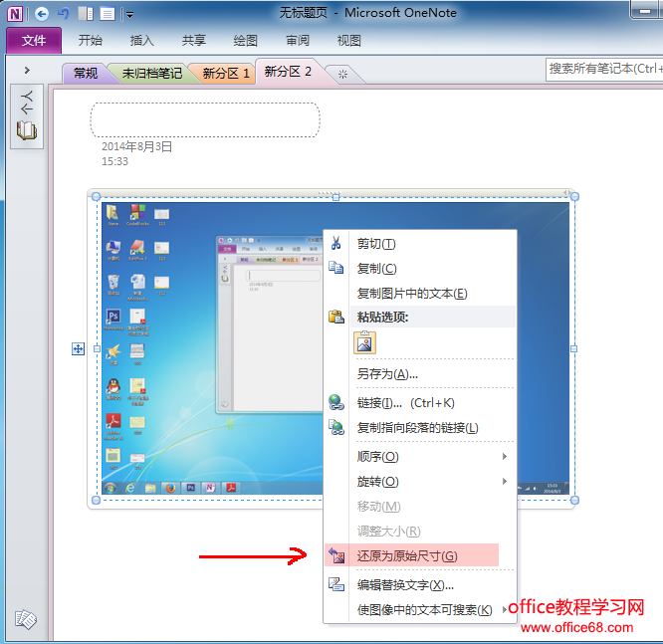Click the paste as picture option button
Screen dimensions: 663x644
click(x=364, y=343)
